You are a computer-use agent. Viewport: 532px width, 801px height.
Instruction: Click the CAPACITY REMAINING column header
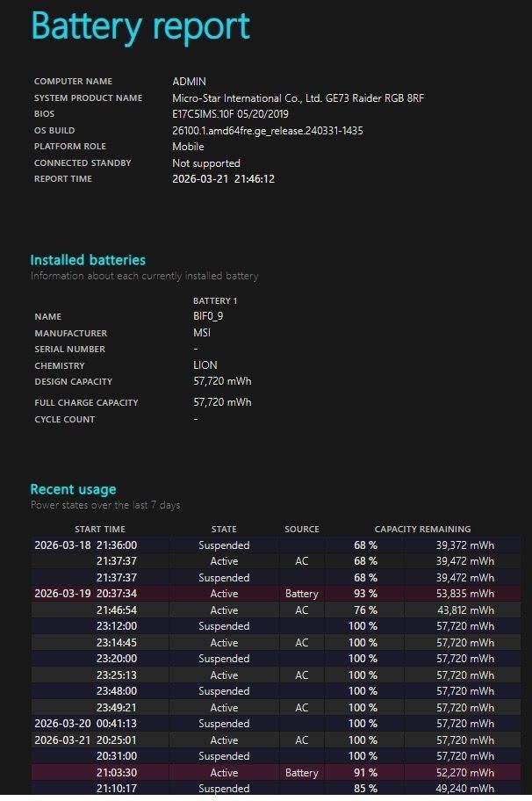[422, 530]
